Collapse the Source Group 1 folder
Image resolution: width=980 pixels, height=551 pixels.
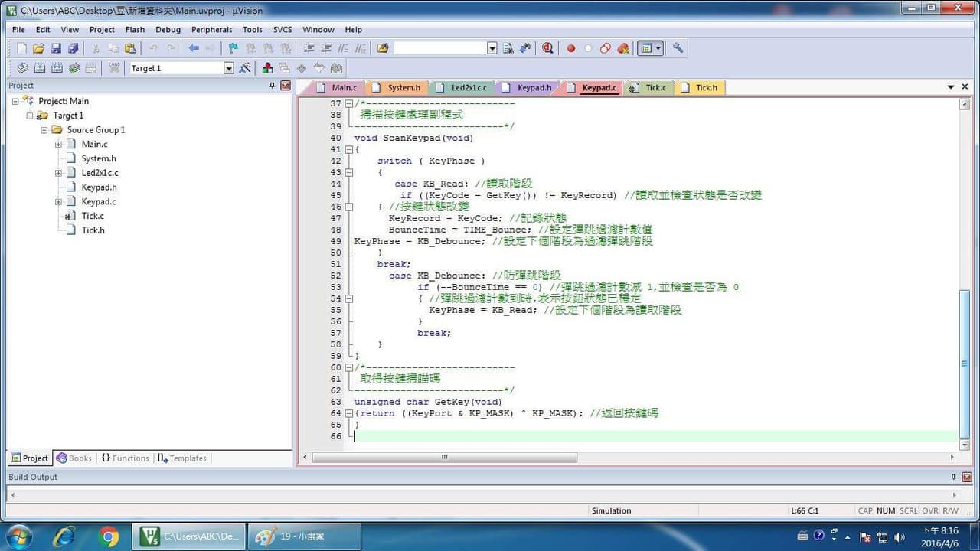coord(44,129)
